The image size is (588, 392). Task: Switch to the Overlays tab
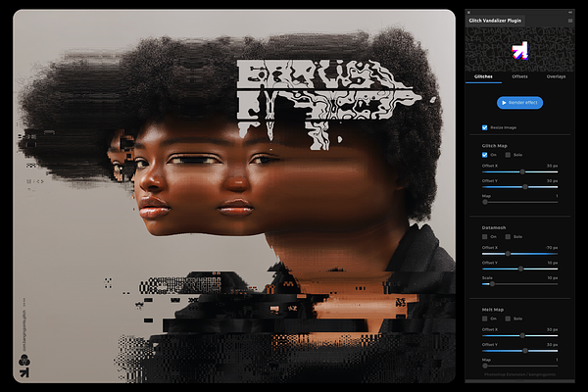coord(556,75)
